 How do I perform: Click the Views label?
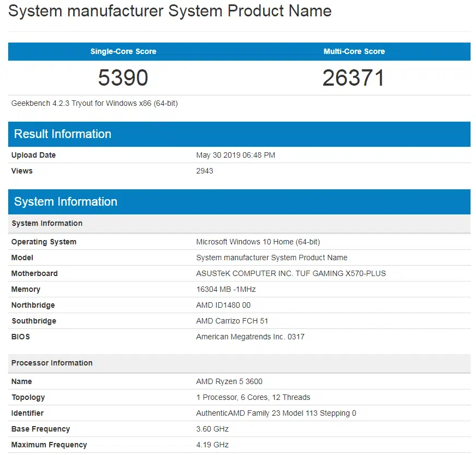(22, 171)
